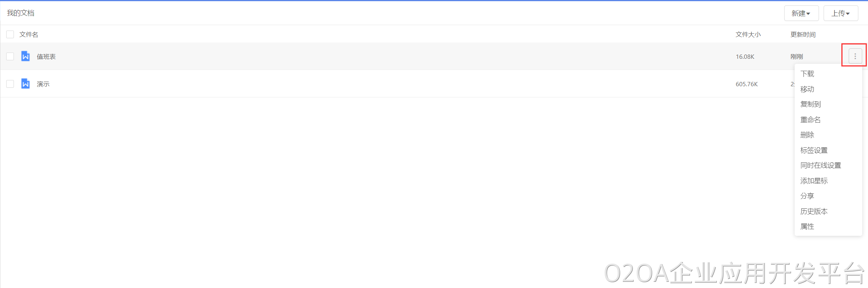Pick 重命名 in the file menu

[810, 119]
